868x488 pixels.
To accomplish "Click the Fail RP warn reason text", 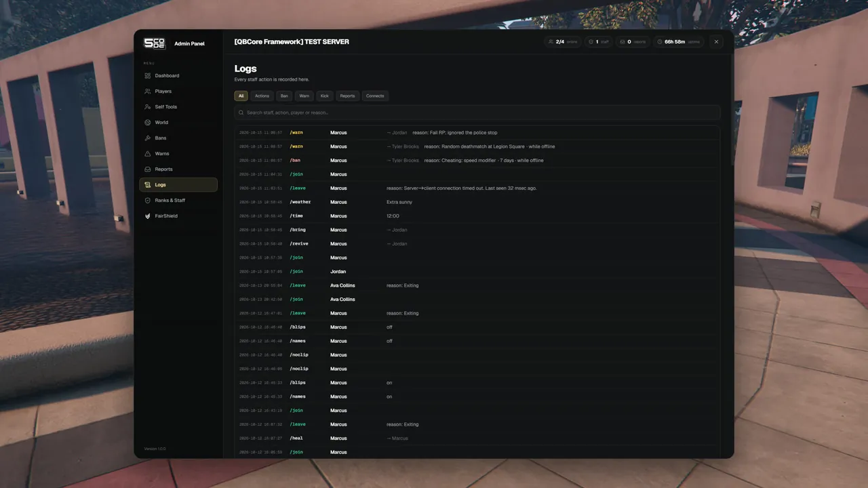I will click(x=455, y=133).
